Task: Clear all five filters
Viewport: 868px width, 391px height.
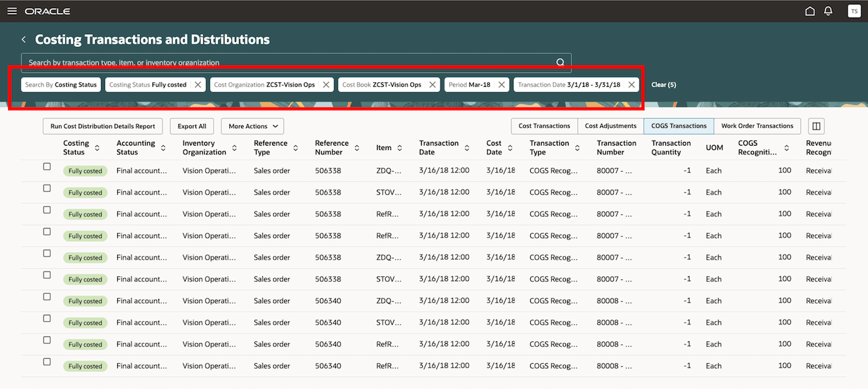Action: click(x=663, y=85)
